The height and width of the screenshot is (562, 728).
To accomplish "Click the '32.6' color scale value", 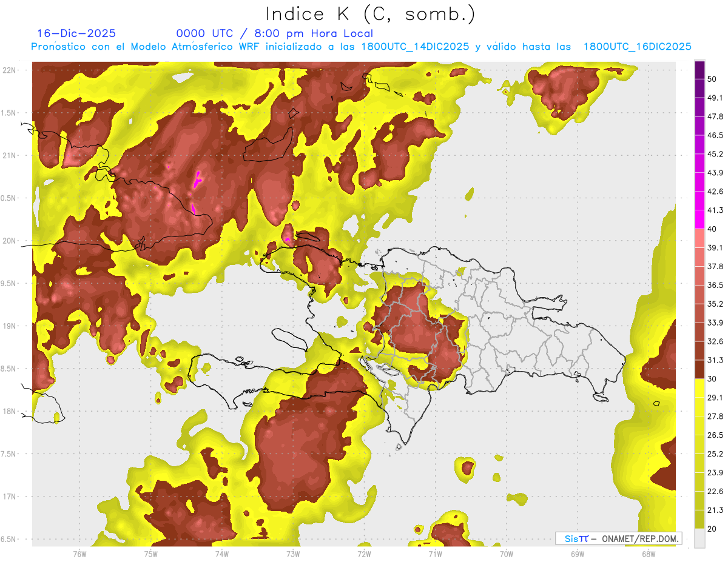I will pyautogui.click(x=715, y=341).
